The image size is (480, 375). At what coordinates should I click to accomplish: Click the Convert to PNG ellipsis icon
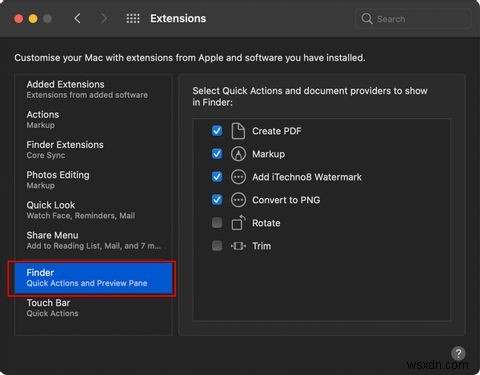(x=238, y=200)
